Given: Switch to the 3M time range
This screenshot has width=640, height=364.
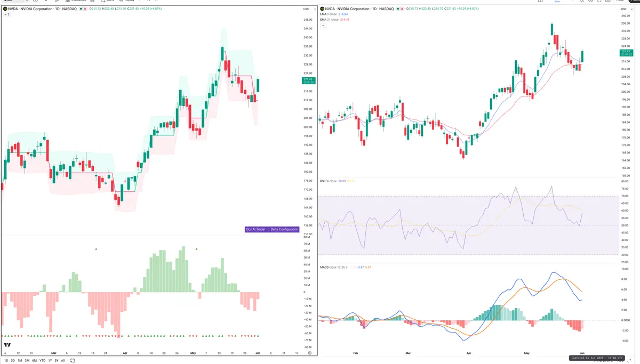Looking at the screenshot, I should coord(27,361).
